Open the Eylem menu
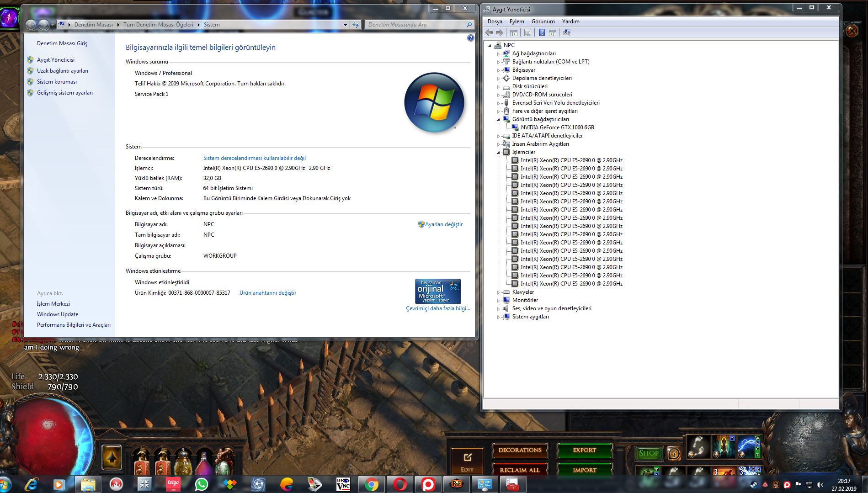 tap(517, 21)
